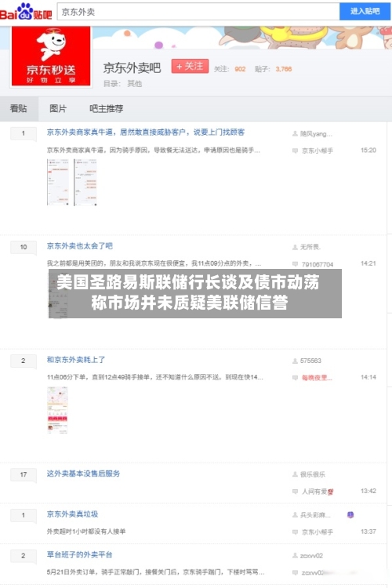The width and height of the screenshot is (392, 588).
Task: Switch to the 图片 tab
Action: tap(58, 109)
